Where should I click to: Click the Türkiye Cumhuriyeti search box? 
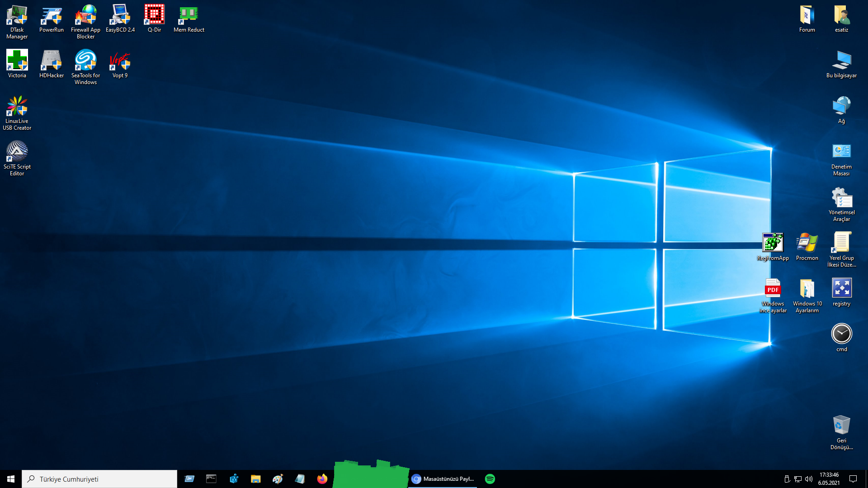99,479
